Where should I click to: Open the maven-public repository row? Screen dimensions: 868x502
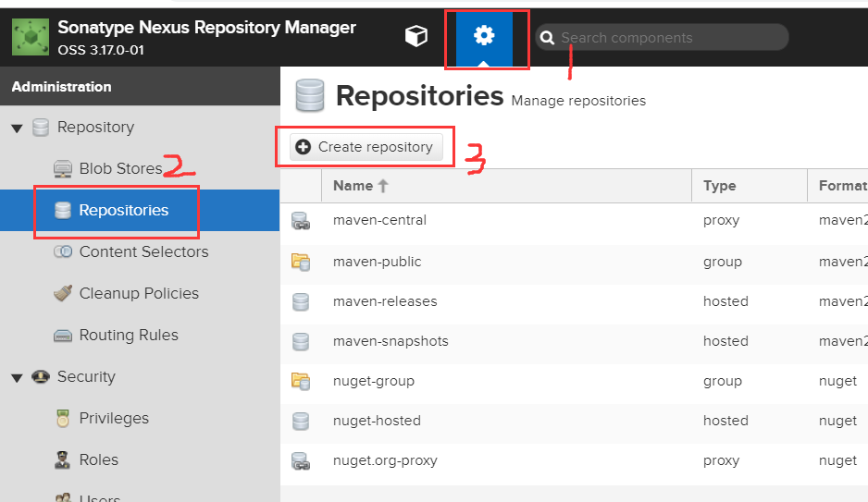pyautogui.click(x=574, y=262)
